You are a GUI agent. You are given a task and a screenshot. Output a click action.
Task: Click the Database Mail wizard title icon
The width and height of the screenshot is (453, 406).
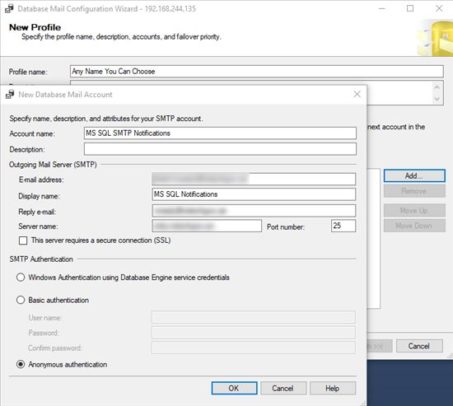(x=9, y=8)
